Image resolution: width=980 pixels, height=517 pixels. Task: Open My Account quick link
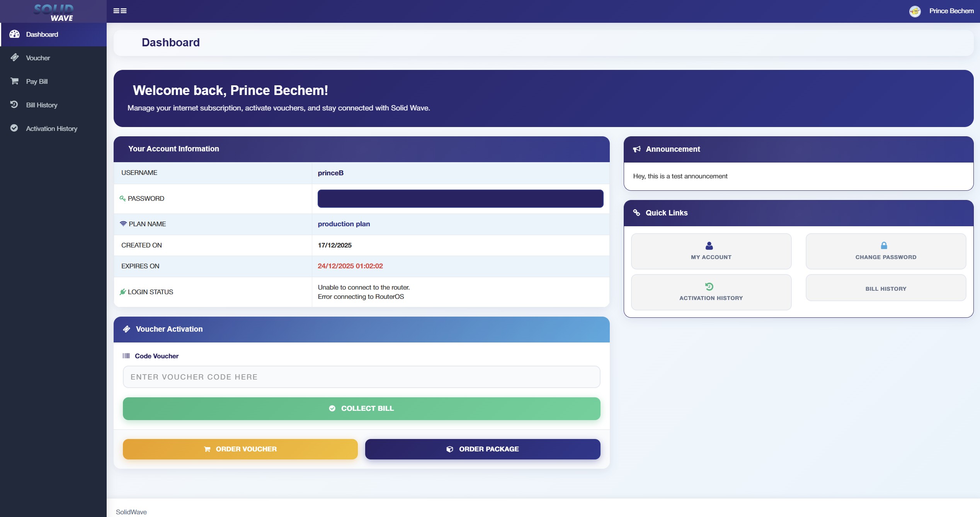(711, 251)
